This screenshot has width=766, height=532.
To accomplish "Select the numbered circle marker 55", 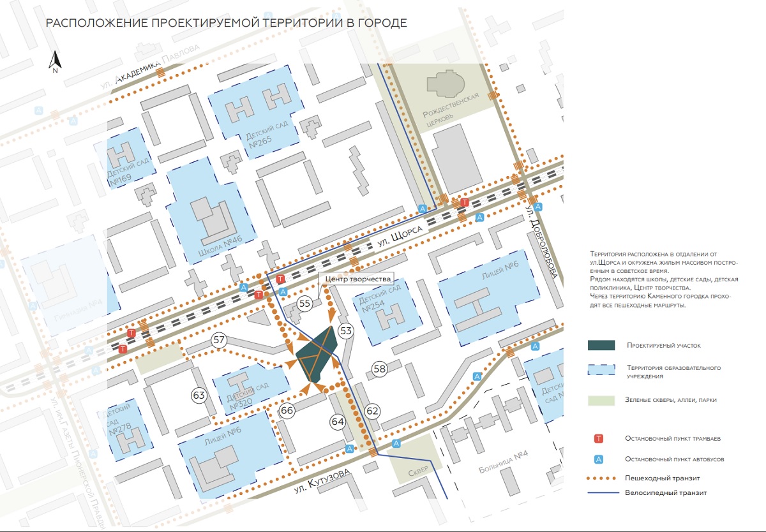I will pyautogui.click(x=305, y=304).
